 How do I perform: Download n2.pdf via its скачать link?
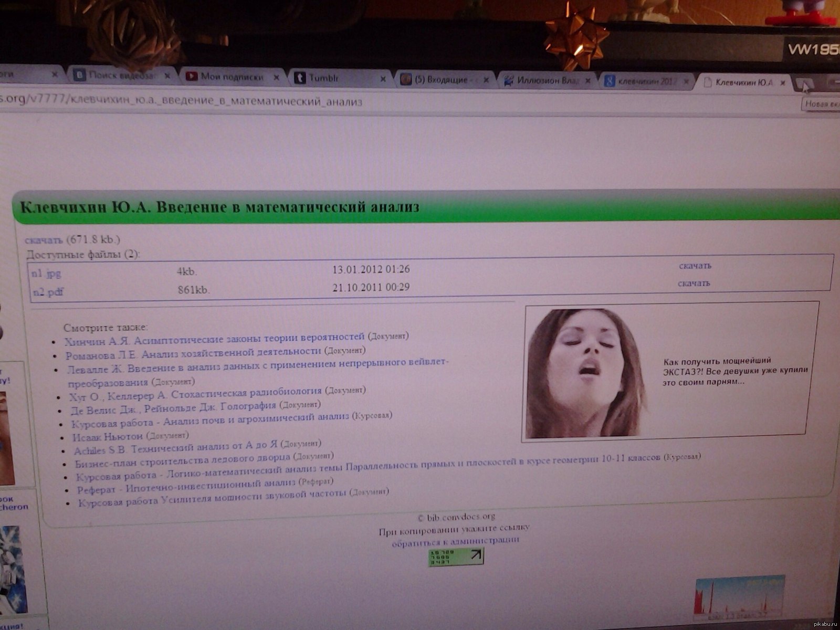click(694, 283)
